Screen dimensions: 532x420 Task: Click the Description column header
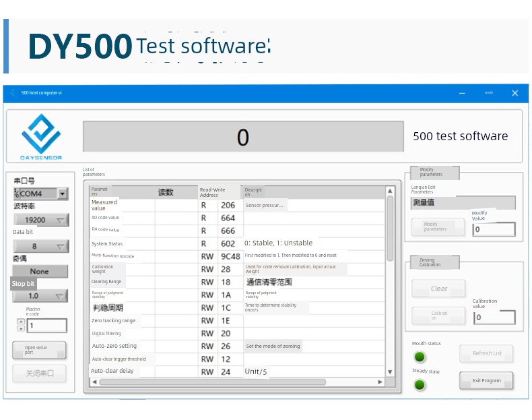[253, 192]
